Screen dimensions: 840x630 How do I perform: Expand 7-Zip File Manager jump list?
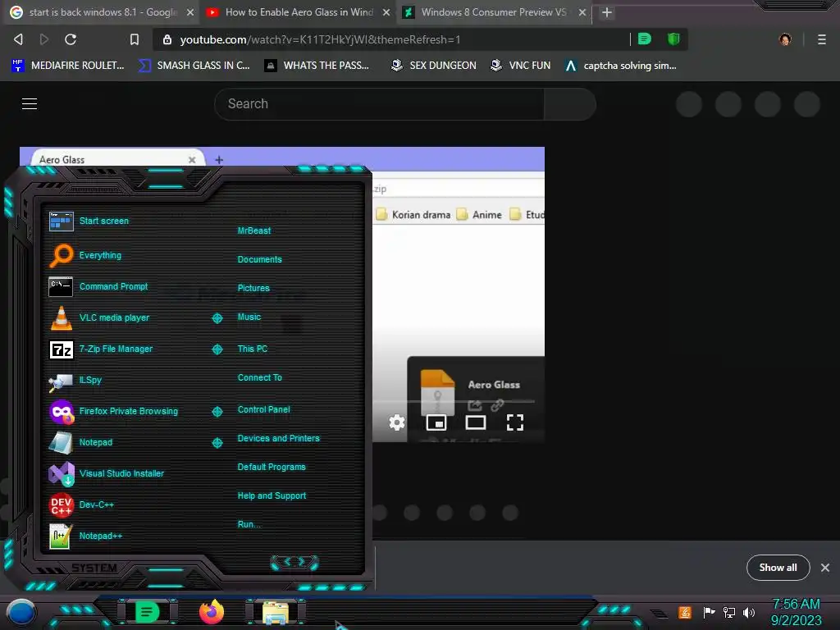[217, 349]
